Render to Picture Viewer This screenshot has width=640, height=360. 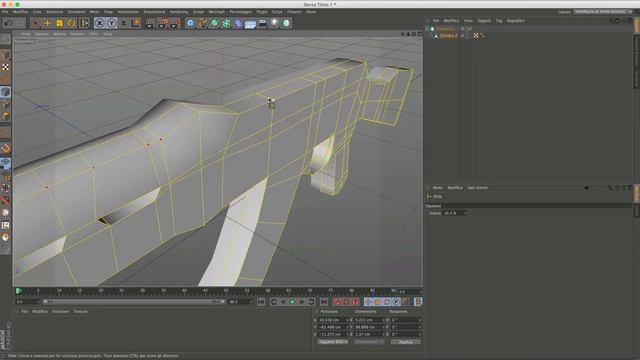tap(163, 23)
